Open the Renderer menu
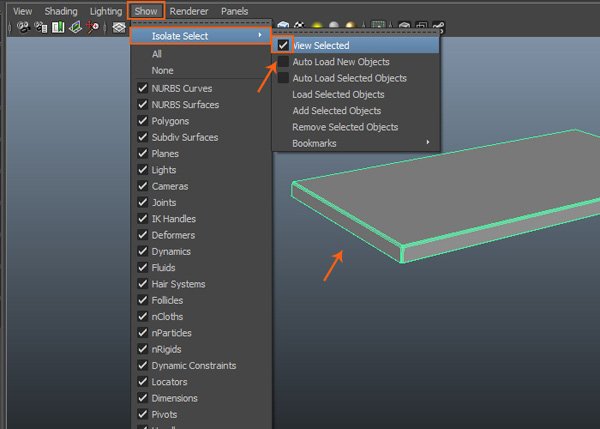 [x=189, y=11]
